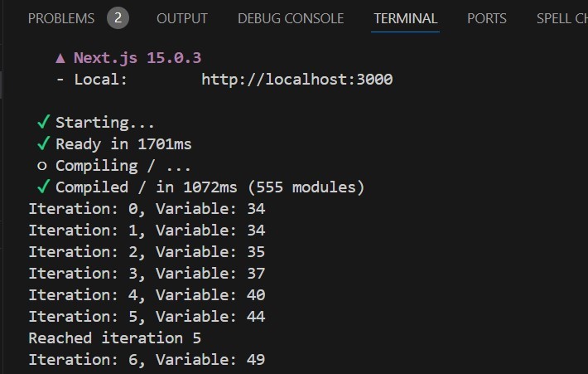Click the checkmark before Compiled / in 1072ms
The width and height of the screenshot is (588, 374).
pyautogui.click(x=44, y=187)
